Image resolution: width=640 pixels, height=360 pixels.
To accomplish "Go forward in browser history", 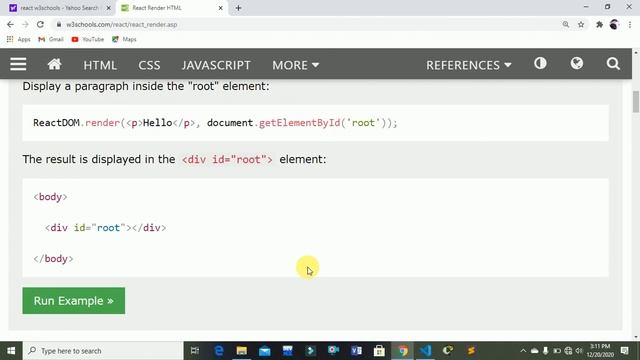I will [x=25, y=24].
